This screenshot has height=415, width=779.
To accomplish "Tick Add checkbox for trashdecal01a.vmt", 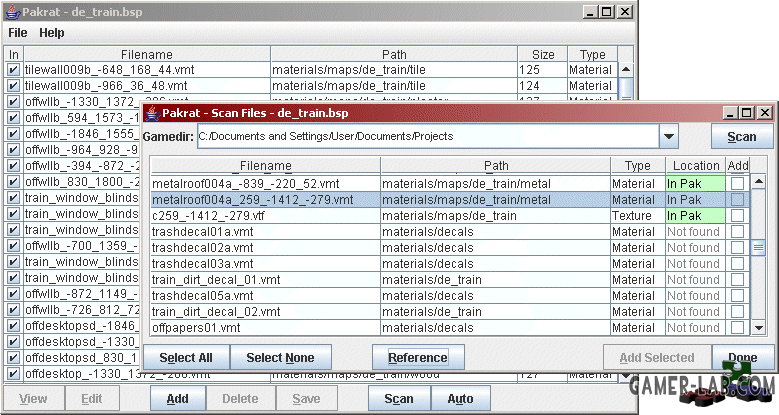I will 737,232.
